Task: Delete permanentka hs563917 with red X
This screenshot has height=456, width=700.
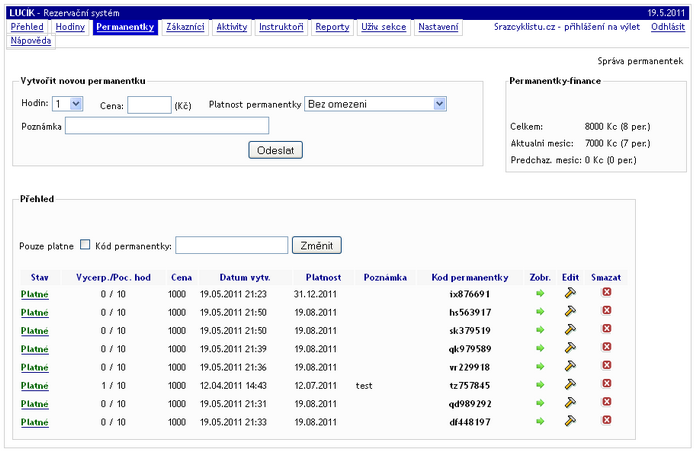Action: pyautogui.click(x=606, y=310)
